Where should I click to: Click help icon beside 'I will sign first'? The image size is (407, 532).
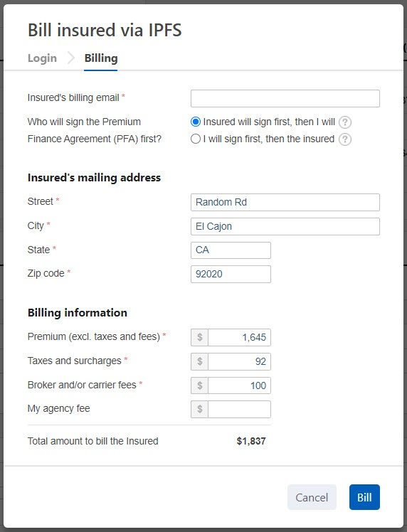click(x=345, y=139)
